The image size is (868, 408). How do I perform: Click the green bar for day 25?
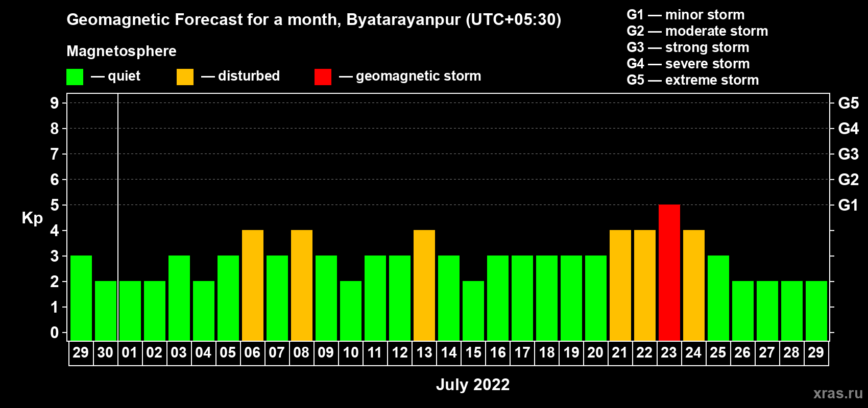pyautogui.click(x=718, y=298)
